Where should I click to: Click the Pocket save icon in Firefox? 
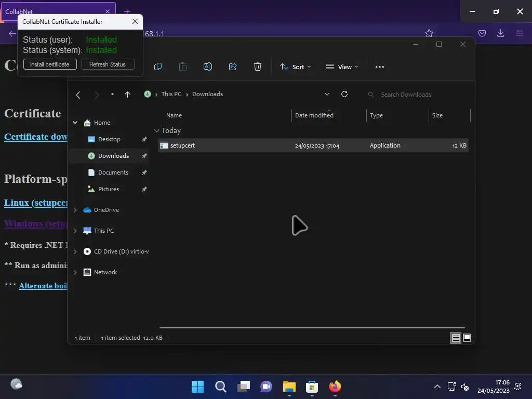coord(482,33)
